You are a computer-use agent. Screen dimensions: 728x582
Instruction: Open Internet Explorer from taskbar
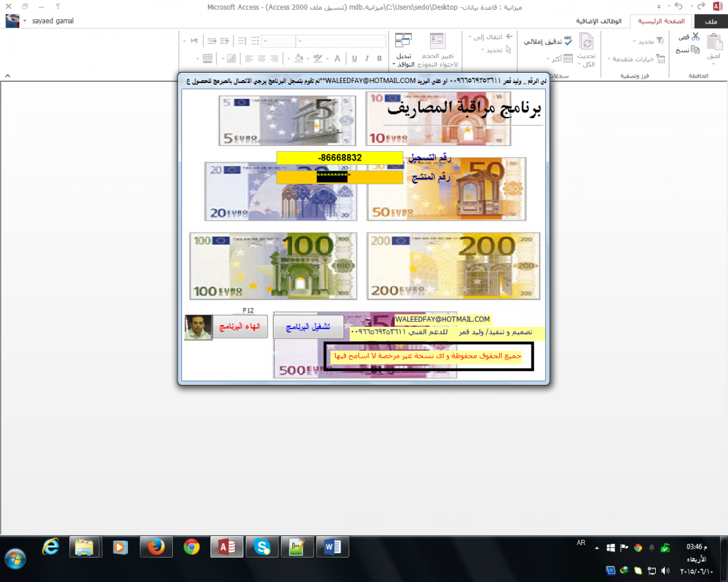(x=50, y=547)
